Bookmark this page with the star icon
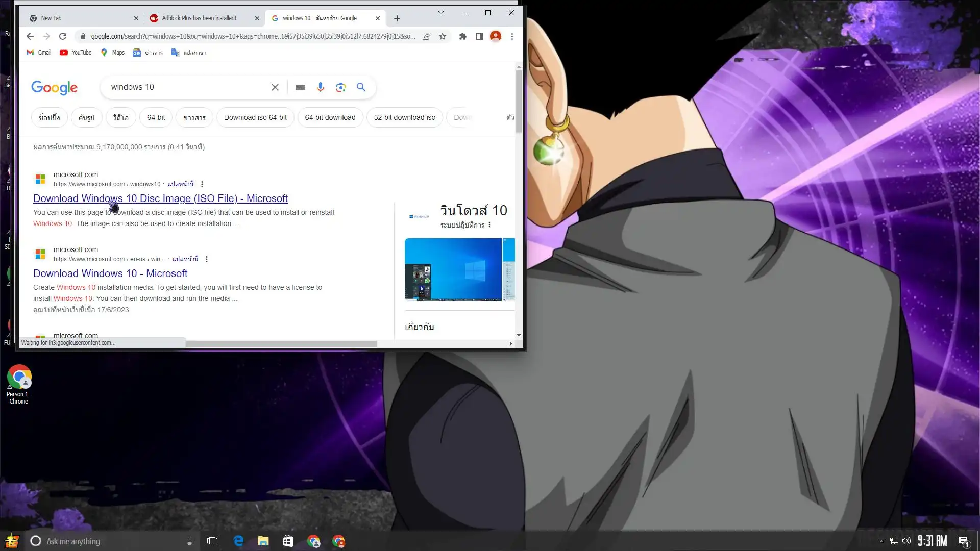980x551 pixels. (x=443, y=36)
